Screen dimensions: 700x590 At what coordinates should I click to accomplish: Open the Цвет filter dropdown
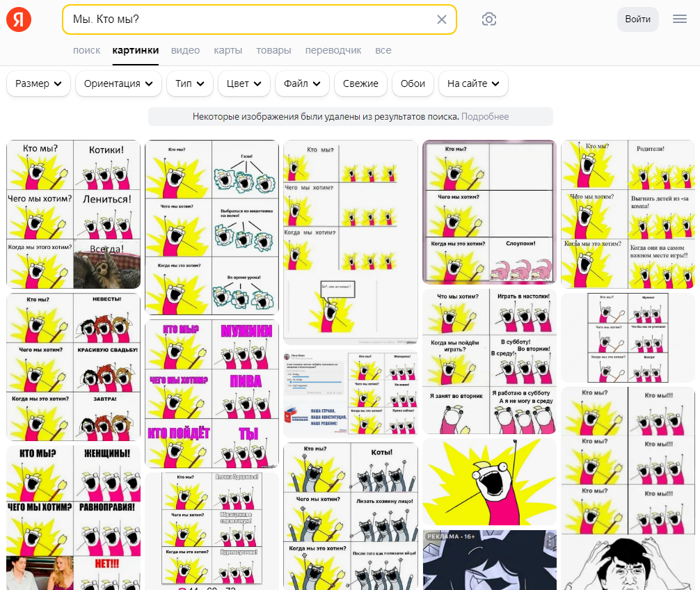pos(244,83)
